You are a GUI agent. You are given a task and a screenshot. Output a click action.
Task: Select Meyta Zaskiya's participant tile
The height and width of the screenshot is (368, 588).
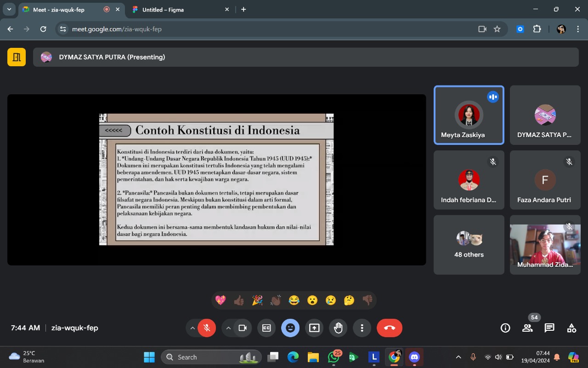(469, 115)
